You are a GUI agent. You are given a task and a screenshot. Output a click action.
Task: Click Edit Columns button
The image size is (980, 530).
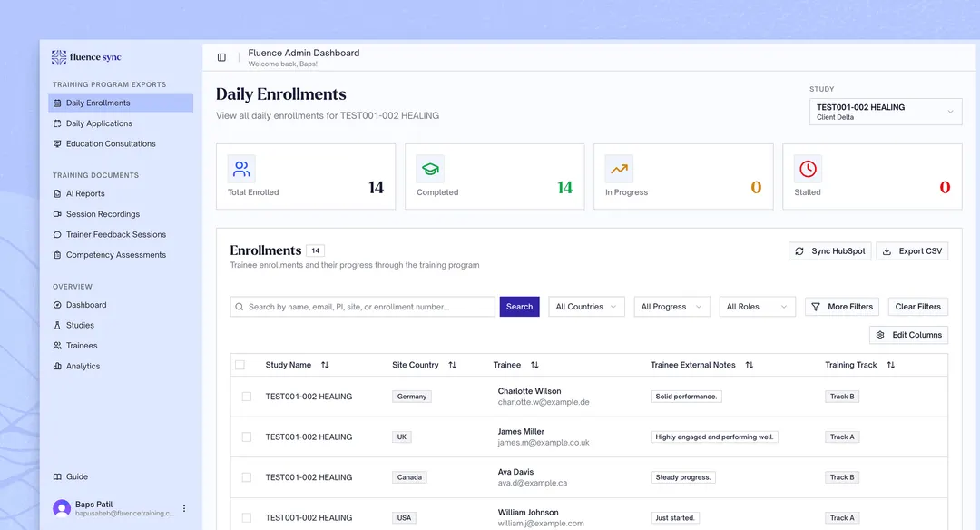pos(908,335)
